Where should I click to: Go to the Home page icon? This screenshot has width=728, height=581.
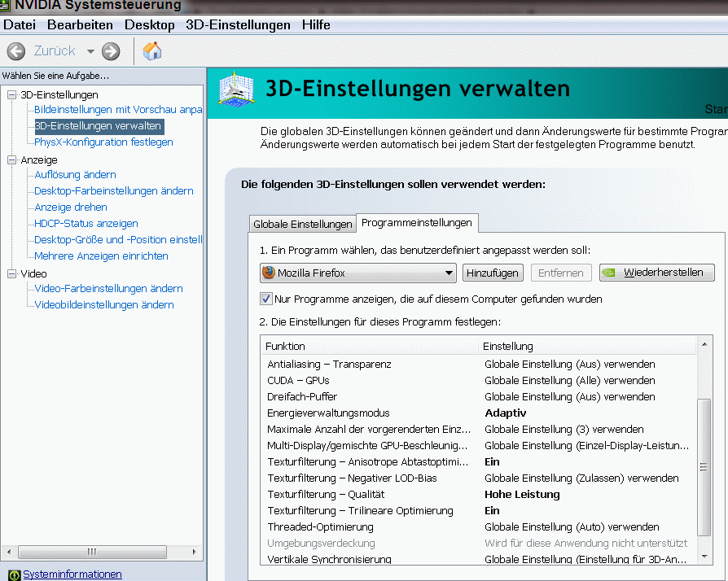[152, 50]
